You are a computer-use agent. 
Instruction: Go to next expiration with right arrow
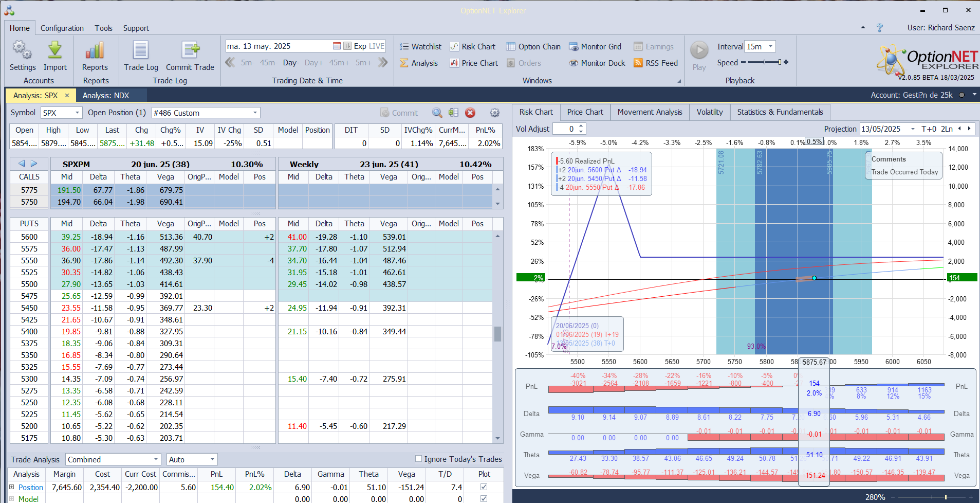34,164
